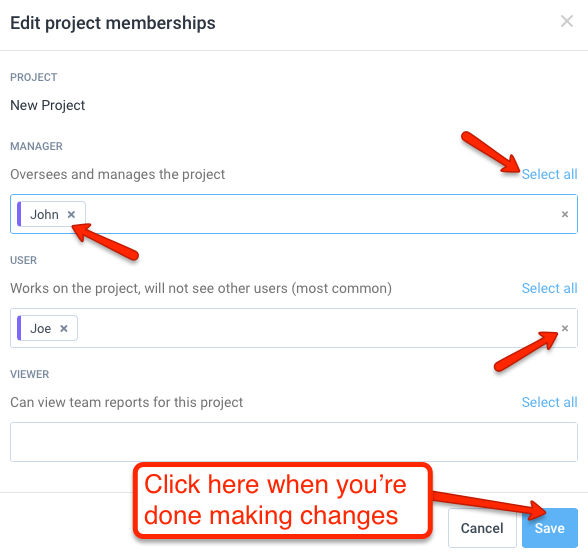Select all members as User
The image size is (588, 554).
tap(549, 288)
